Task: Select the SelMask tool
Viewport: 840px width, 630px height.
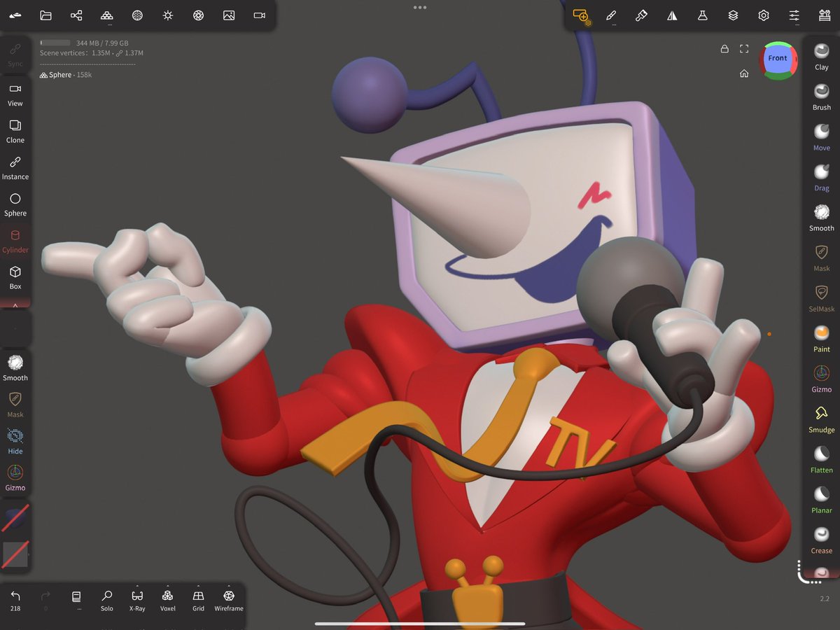Action: click(x=822, y=298)
